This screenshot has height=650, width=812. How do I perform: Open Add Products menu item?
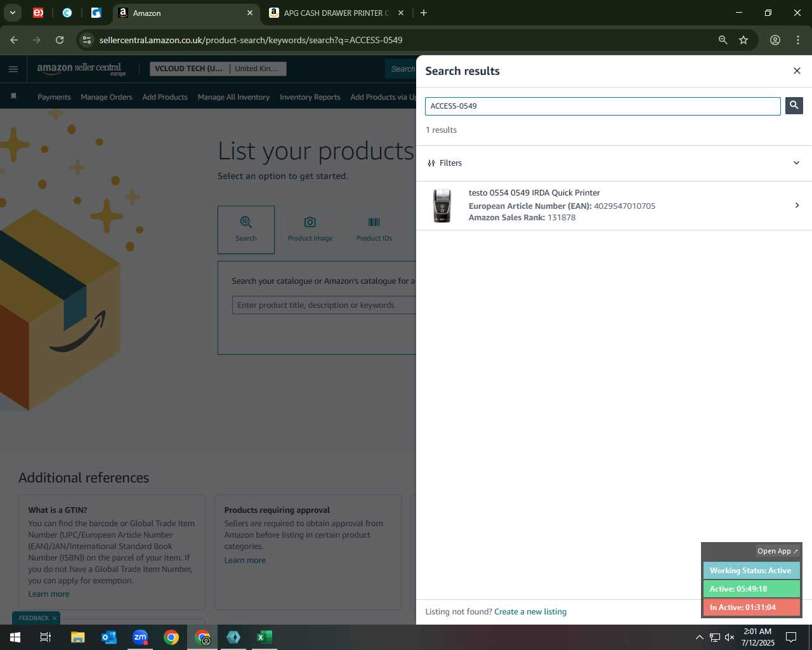click(x=165, y=97)
